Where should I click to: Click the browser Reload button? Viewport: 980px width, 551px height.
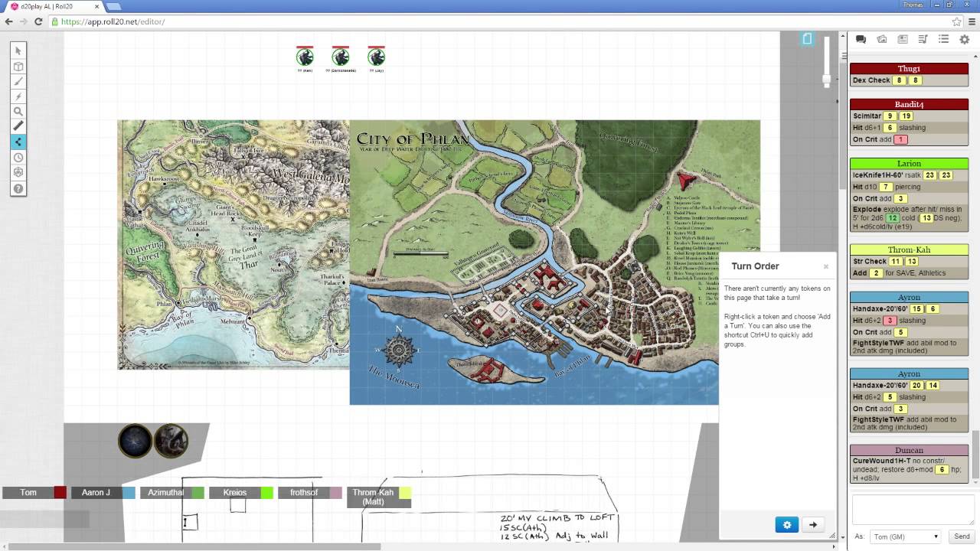coord(38,21)
